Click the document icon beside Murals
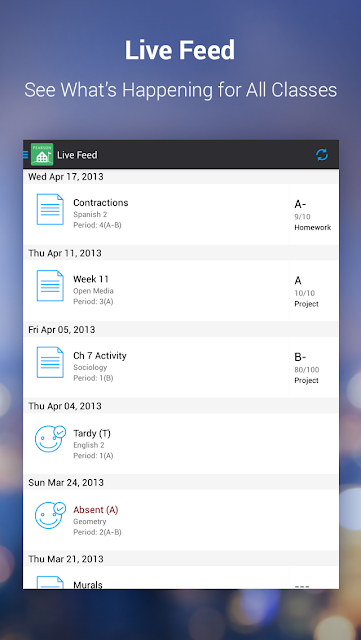This screenshot has height=640, width=361. [x=50, y=582]
